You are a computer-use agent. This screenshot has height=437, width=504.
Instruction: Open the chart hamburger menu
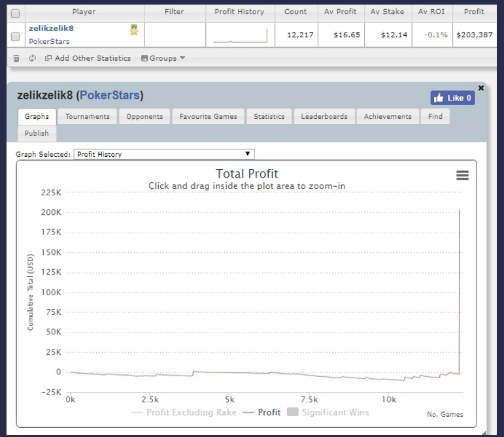(x=462, y=175)
